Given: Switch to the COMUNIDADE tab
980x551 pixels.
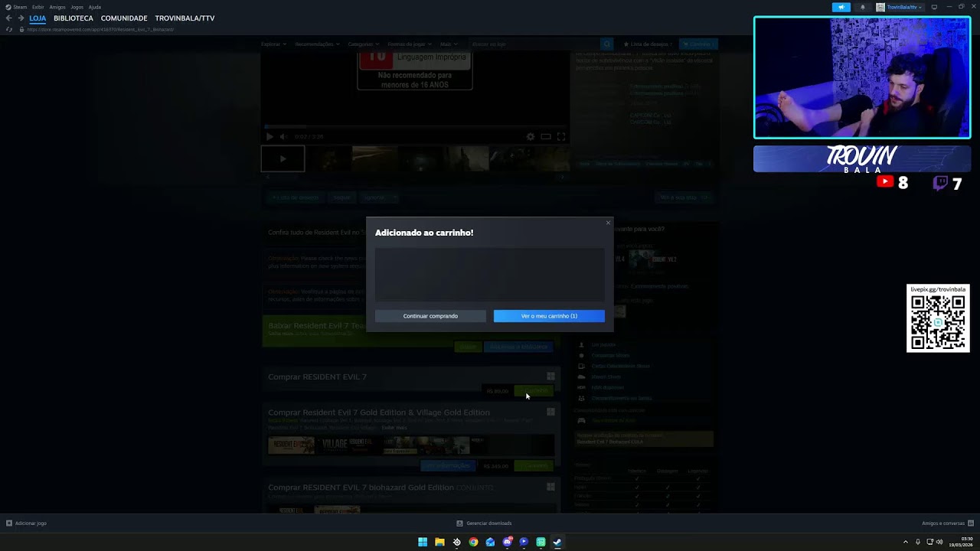Looking at the screenshot, I should click(124, 18).
